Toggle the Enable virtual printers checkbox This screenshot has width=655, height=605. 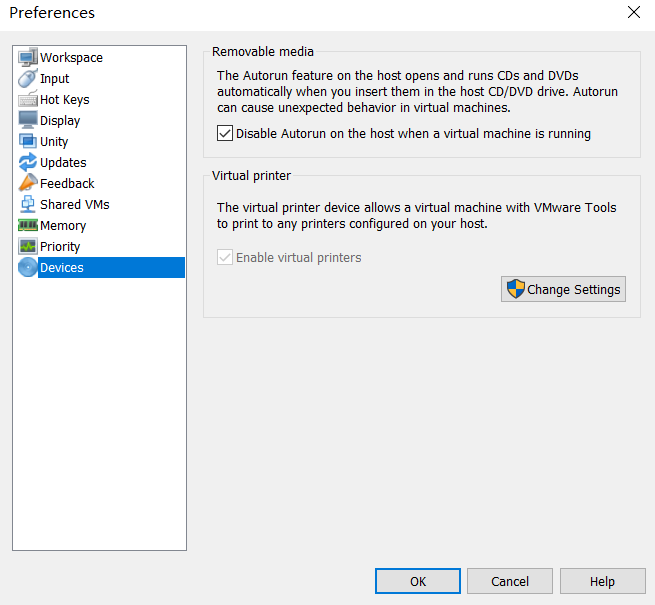[x=225, y=257]
